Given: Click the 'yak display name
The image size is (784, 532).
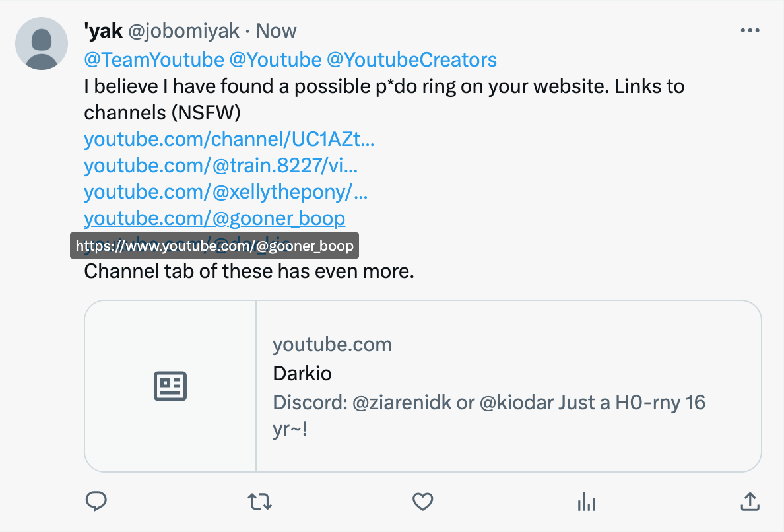Looking at the screenshot, I should [103, 31].
